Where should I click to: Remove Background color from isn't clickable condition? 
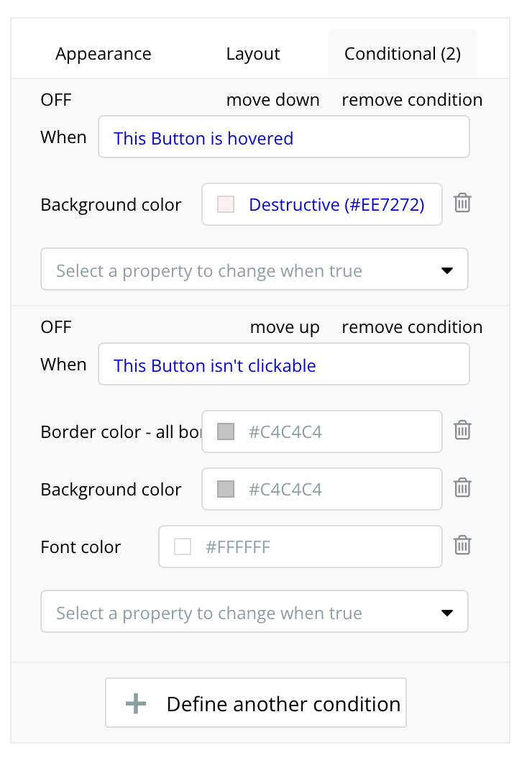(462, 488)
